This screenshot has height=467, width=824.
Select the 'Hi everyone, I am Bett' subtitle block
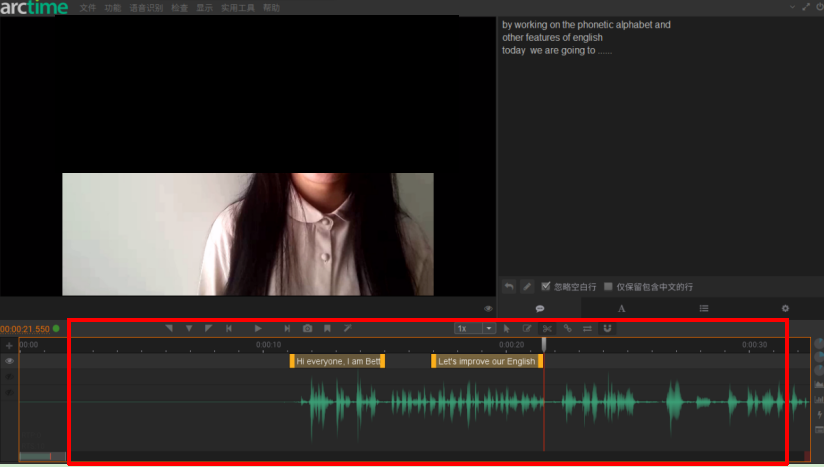[337, 361]
